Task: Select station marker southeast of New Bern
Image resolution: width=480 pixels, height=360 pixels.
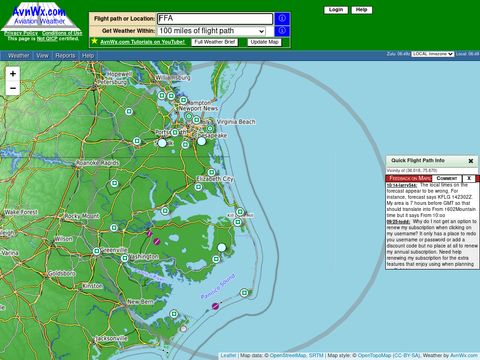Action: coord(173,314)
